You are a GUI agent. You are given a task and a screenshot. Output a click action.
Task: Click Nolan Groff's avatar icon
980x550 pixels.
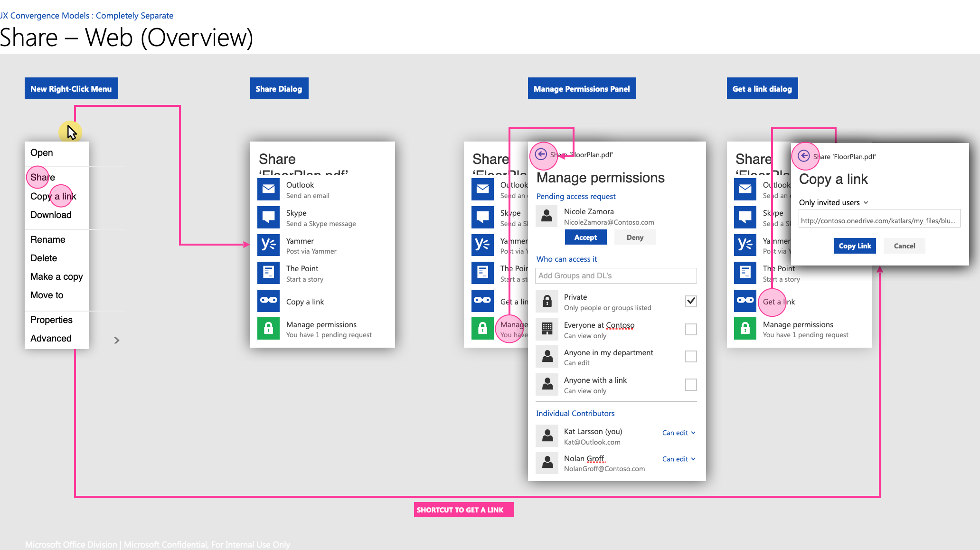(x=547, y=462)
